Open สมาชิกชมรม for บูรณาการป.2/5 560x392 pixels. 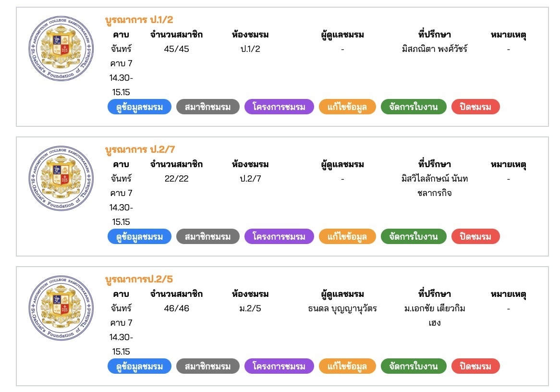[x=208, y=366]
